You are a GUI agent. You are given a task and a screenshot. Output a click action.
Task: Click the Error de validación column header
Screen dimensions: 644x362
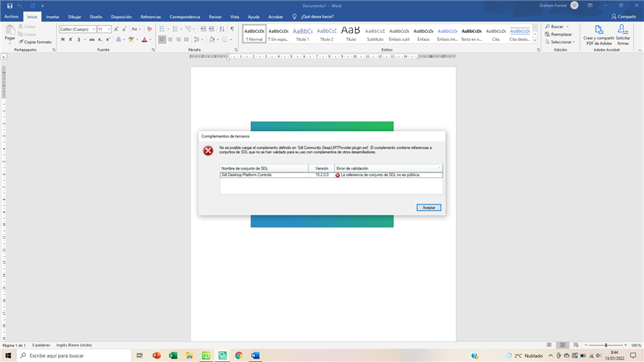(389, 168)
